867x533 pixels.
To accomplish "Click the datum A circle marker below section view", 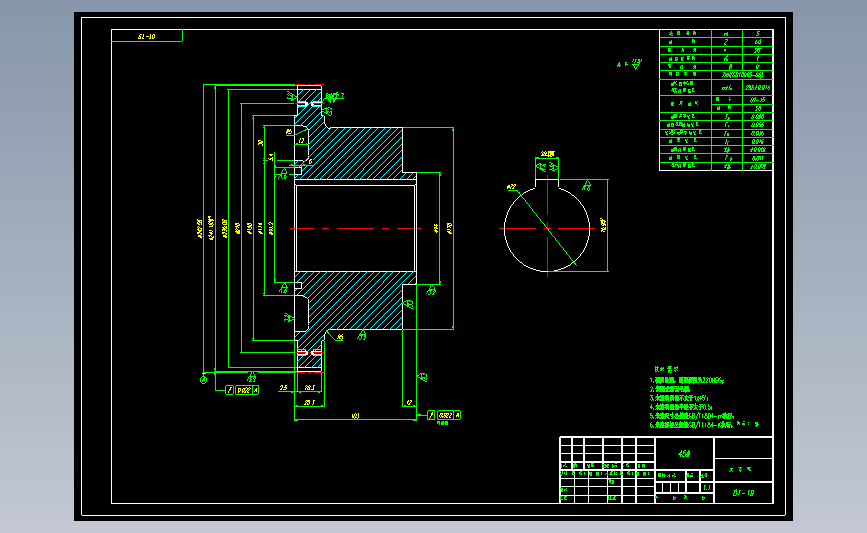I will click(x=203, y=380).
